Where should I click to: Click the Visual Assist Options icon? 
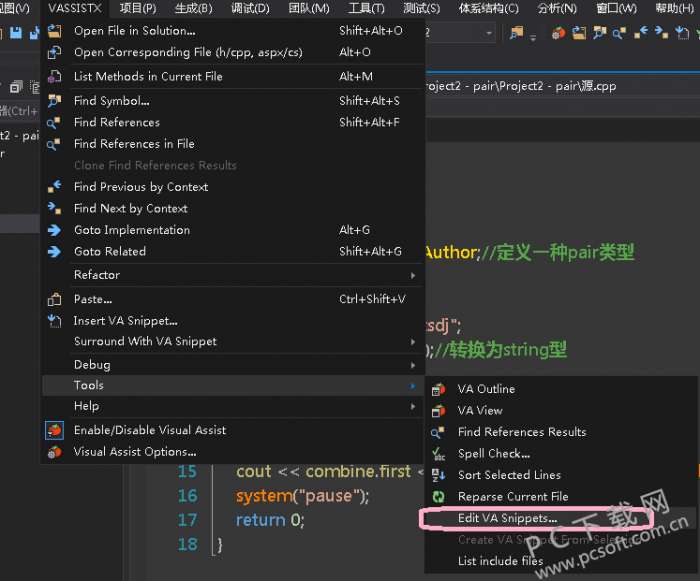click(x=54, y=452)
